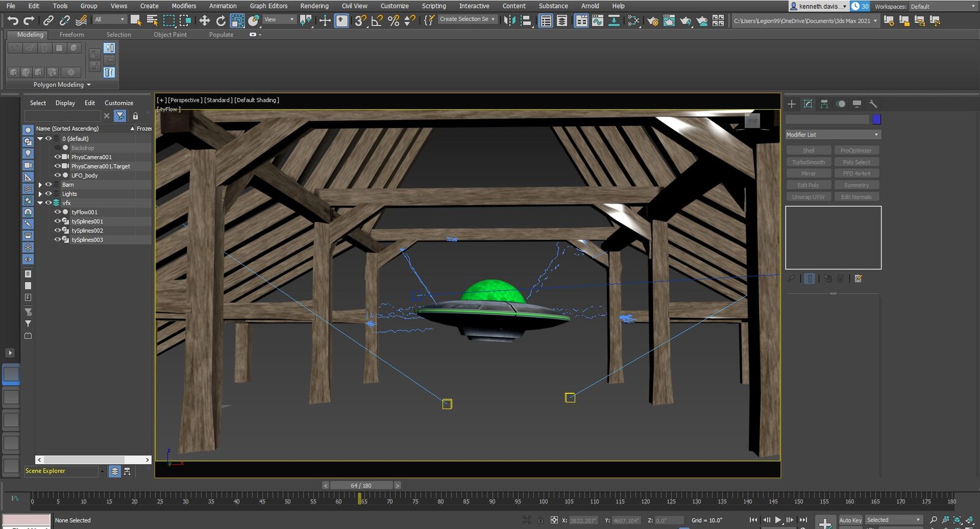Image resolution: width=980 pixels, height=529 pixels.
Task: Click the Mirror tool icon
Action: [x=509, y=21]
